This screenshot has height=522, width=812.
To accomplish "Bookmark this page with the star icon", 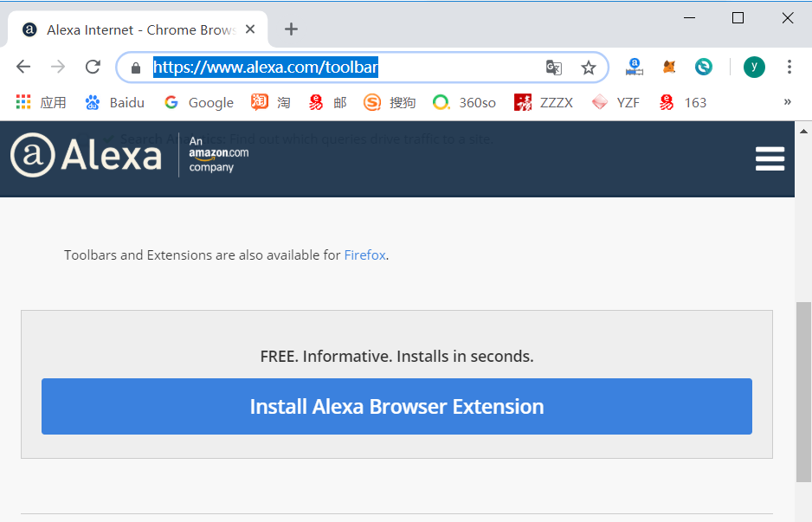I will pos(589,68).
